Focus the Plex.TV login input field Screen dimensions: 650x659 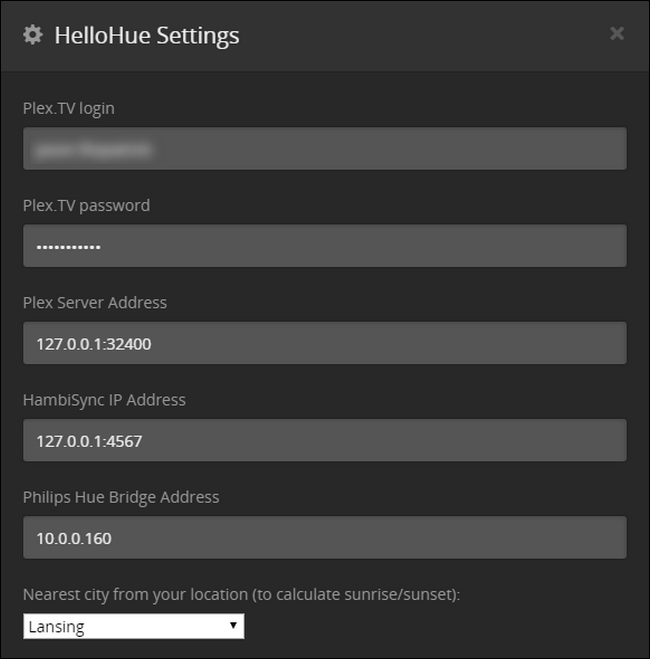(324, 149)
